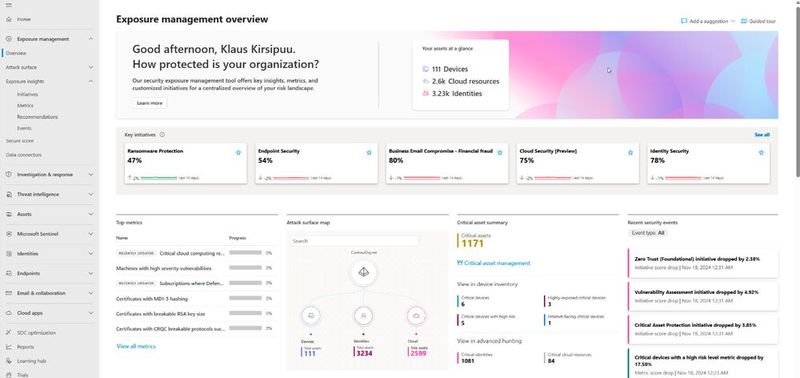Toggle favorite star on Business Email Compromise
Image resolution: width=800 pixels, height=378 pixels.
coord(499,153)
